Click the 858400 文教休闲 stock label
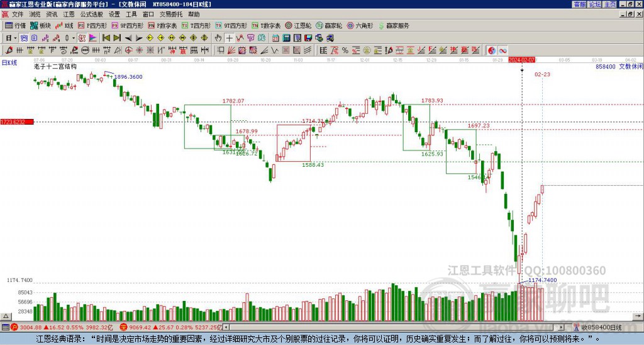This screenshot has width=644, height=345. click(x=619, y=66)
